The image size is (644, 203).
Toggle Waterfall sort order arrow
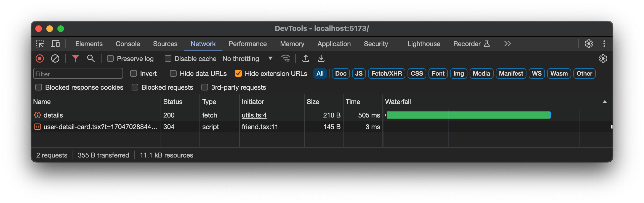(605, 101)
